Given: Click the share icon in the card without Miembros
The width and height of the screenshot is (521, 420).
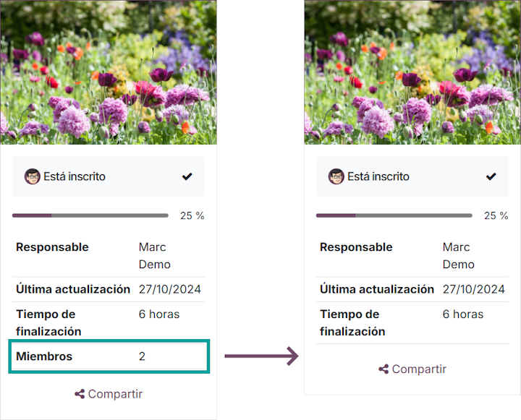Looking at the screenshot, I should point(384,369).
